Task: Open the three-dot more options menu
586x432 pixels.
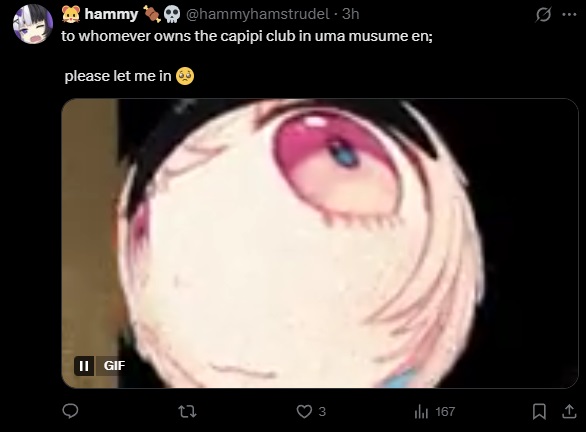Action: click(x=569, y=15)
